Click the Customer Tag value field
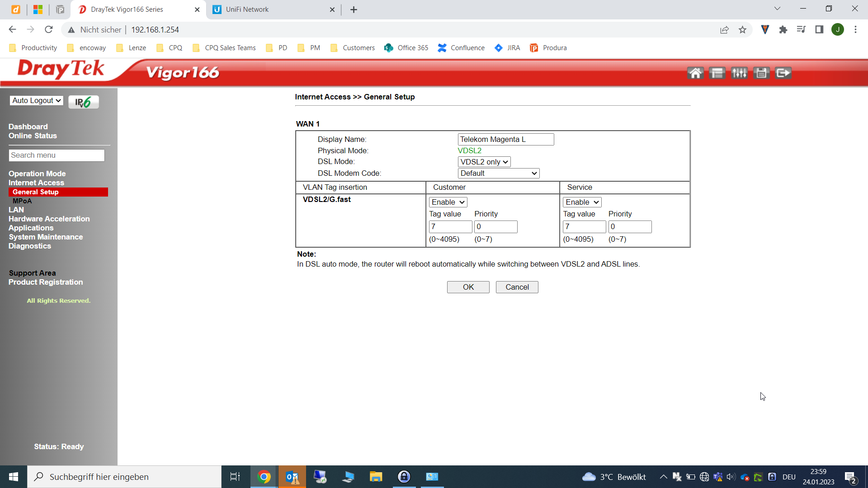This screenshot has height=488, width=868. pos(451,227)
